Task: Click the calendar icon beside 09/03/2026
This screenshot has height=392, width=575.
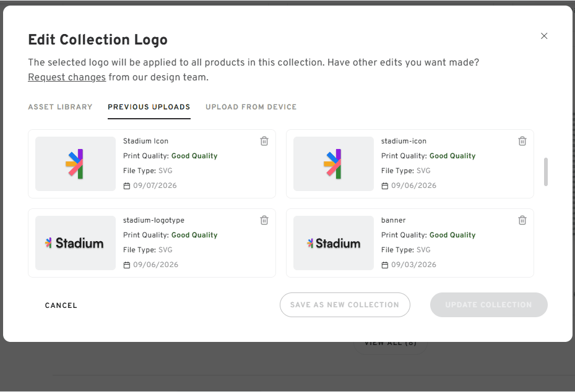Action: click(x=385, y=265)
